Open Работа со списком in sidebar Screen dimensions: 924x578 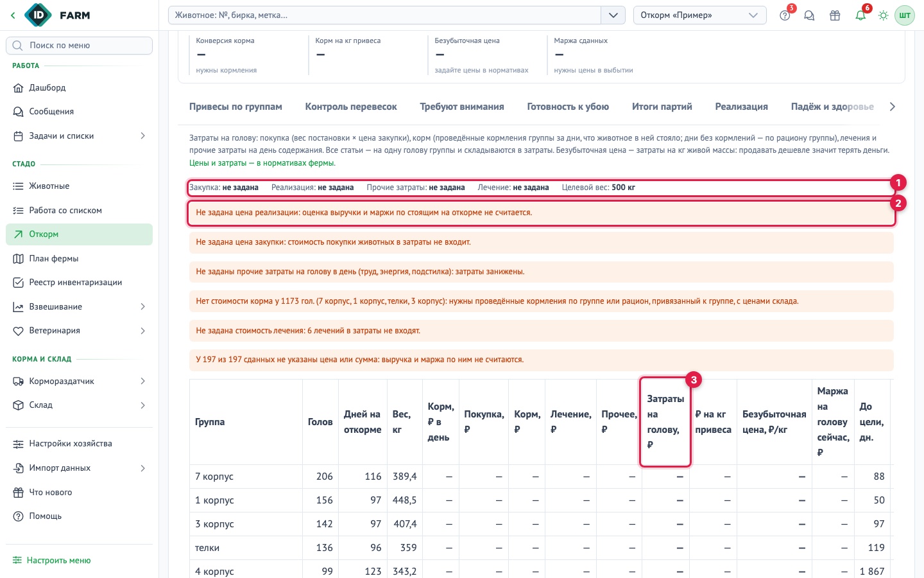pyautogui.click(x=79, y=211)
